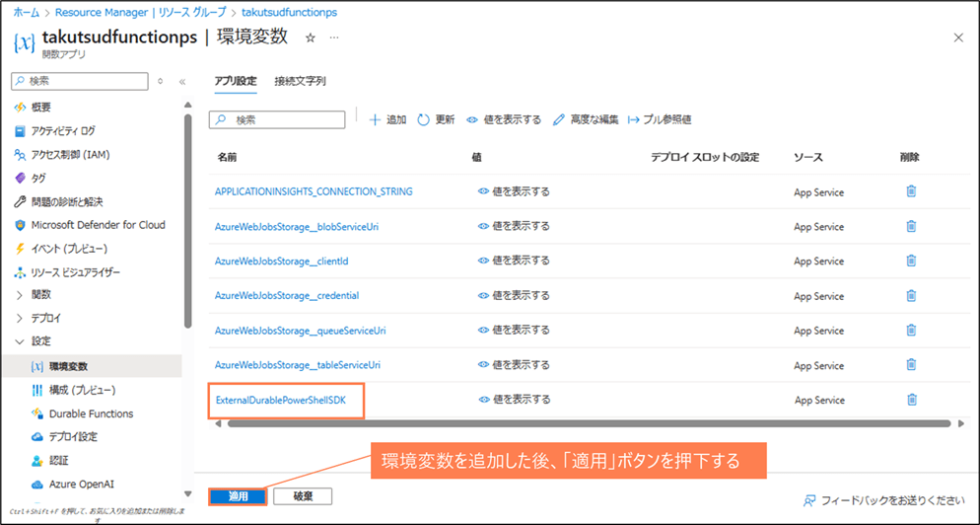
Task: Click trash icon for AzureWebJobsStorage__credential
Action: [x=911, y=295]
